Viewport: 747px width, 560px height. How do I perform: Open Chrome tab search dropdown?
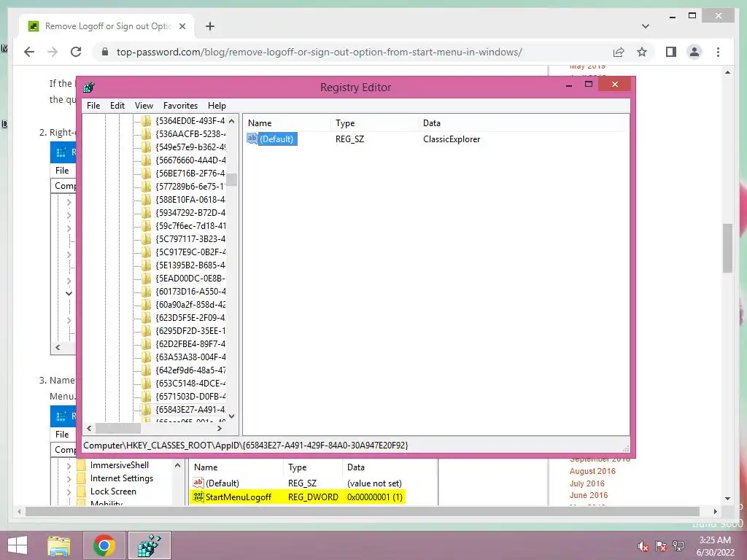[x=646, y=26]
